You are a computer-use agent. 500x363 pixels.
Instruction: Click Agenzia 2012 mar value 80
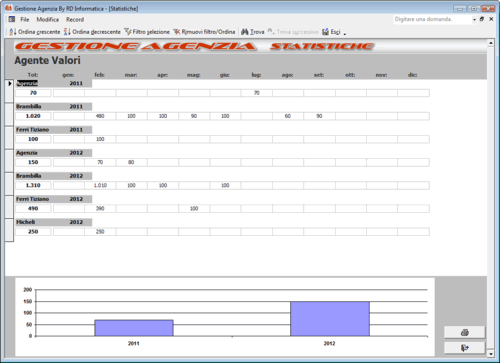coord(131,162)
